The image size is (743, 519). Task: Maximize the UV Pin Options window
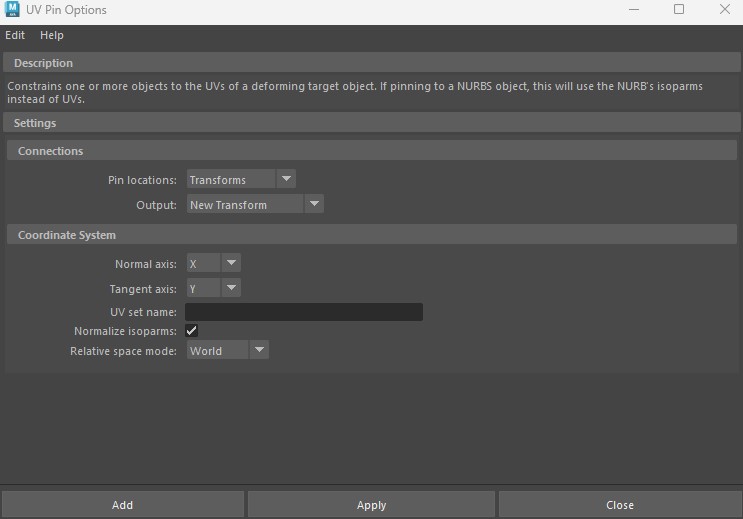[x=679, y=10]
